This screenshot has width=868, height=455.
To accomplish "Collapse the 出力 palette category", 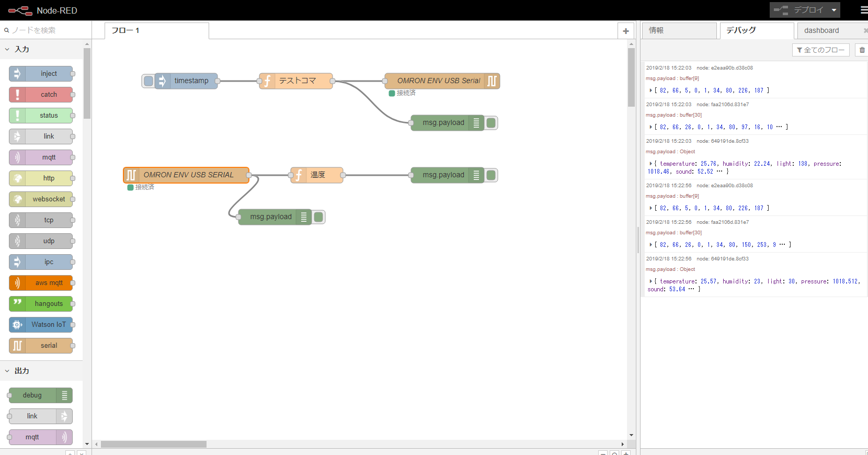I will 7,371.
